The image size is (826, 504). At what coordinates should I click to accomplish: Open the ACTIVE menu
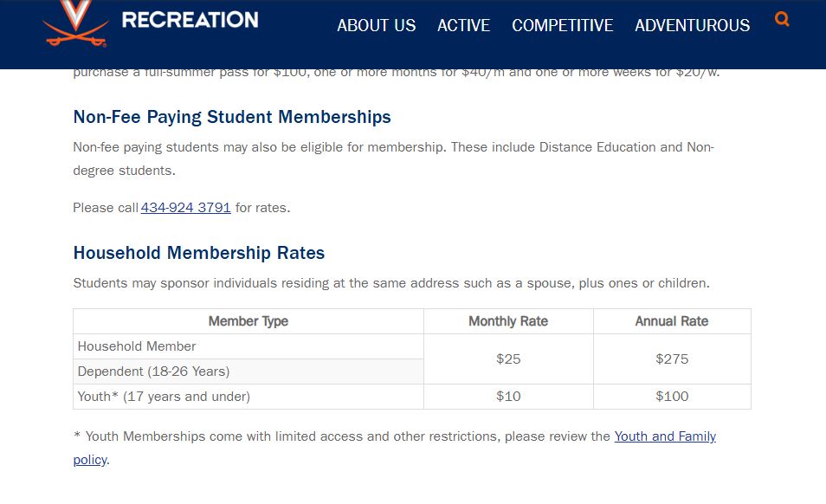(463, 25)
